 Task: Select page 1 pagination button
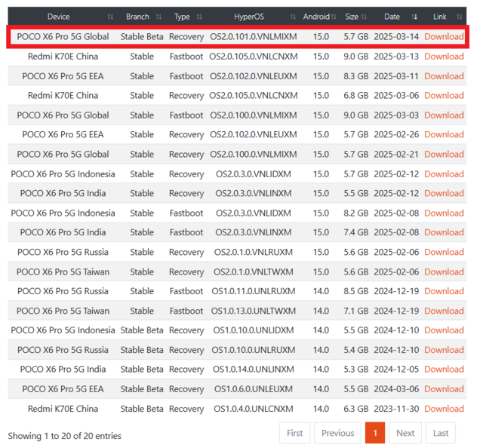click(375, 433)
